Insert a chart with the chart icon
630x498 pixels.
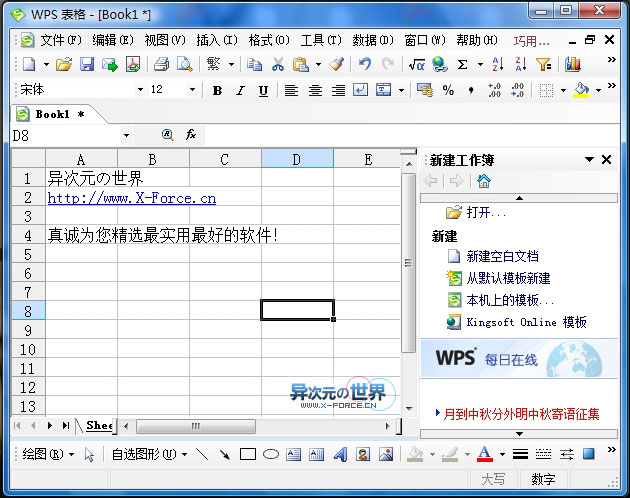(x=573, y=64)
